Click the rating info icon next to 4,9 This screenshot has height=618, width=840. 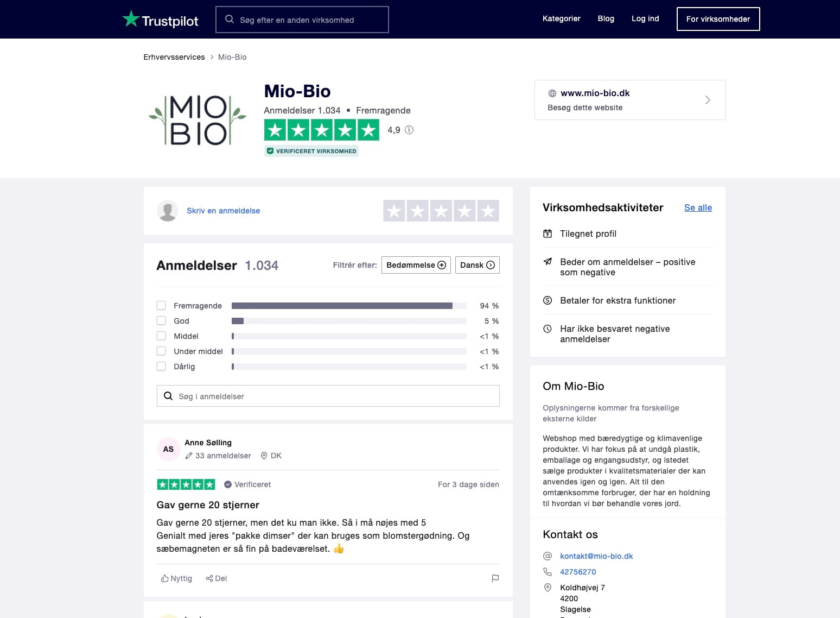(x=409, y=130)
